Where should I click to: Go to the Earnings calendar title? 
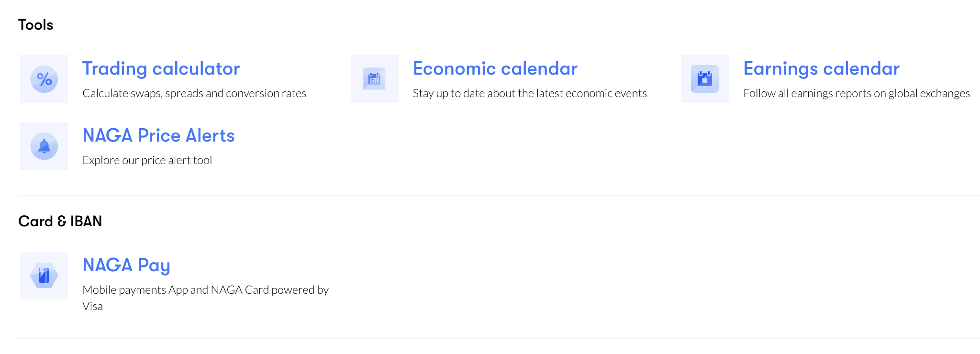(821, 69)
